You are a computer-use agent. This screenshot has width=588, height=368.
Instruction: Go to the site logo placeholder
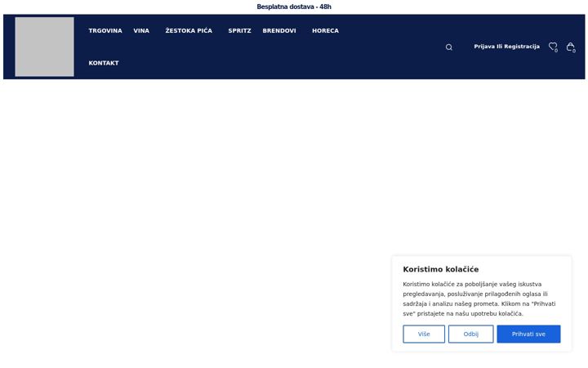(44, 47)
